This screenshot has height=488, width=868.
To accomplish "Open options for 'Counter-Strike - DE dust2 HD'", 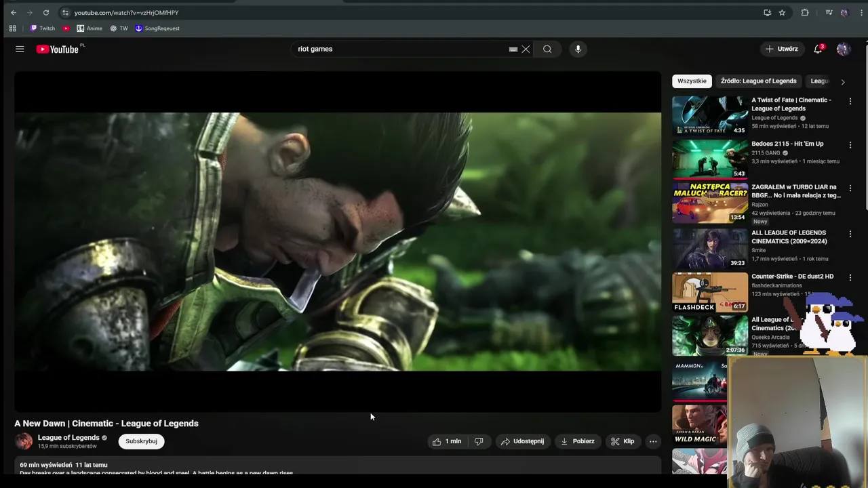I will pos(850,277).
